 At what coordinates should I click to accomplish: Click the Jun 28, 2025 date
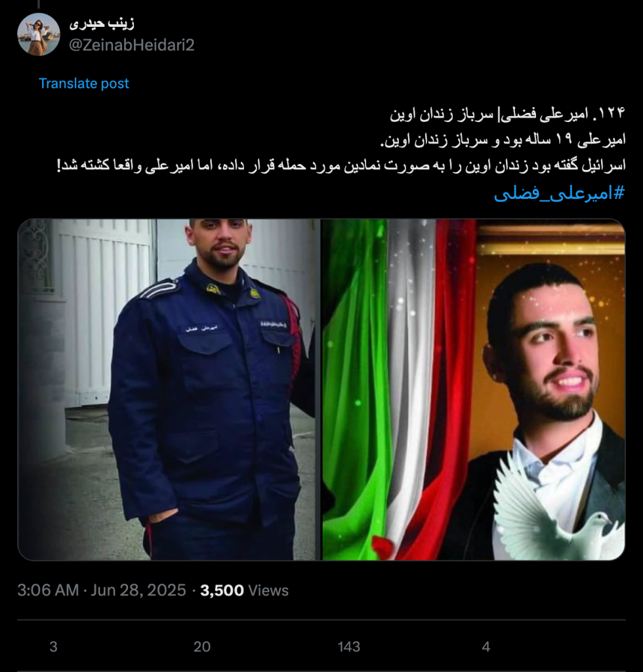coord(138,590)
